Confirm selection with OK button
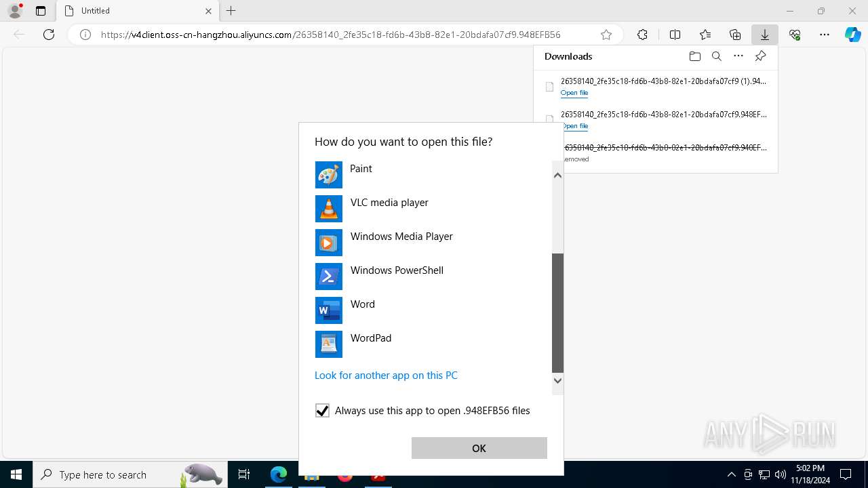 (x=479, y=448)
